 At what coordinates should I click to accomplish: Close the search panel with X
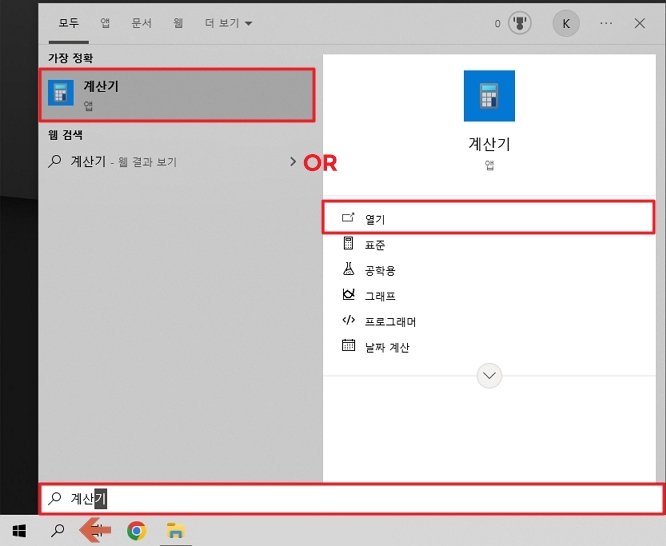click(x=640, y=23)
